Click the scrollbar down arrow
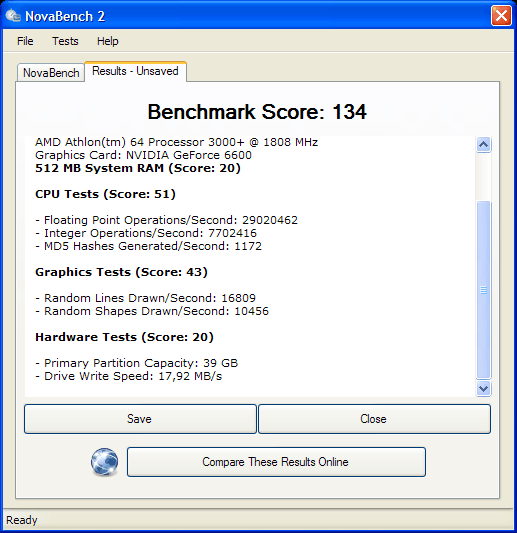517x533 pixels. point(483,388)
